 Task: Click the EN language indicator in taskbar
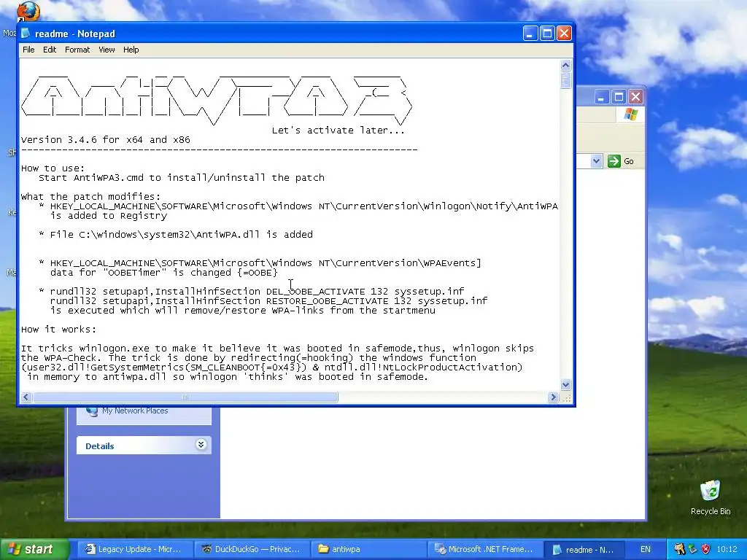click(645, 550)
